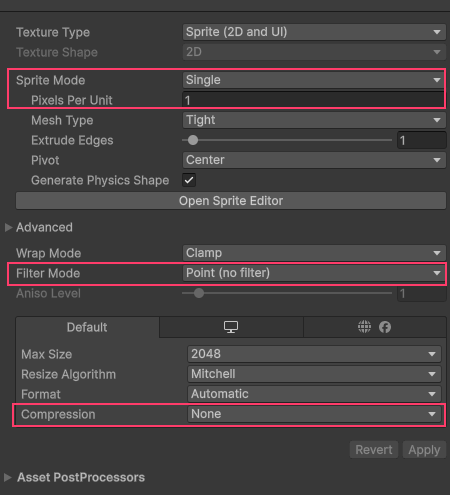
Task: Click the Resize Algorithm label
Action: [68, 374]
